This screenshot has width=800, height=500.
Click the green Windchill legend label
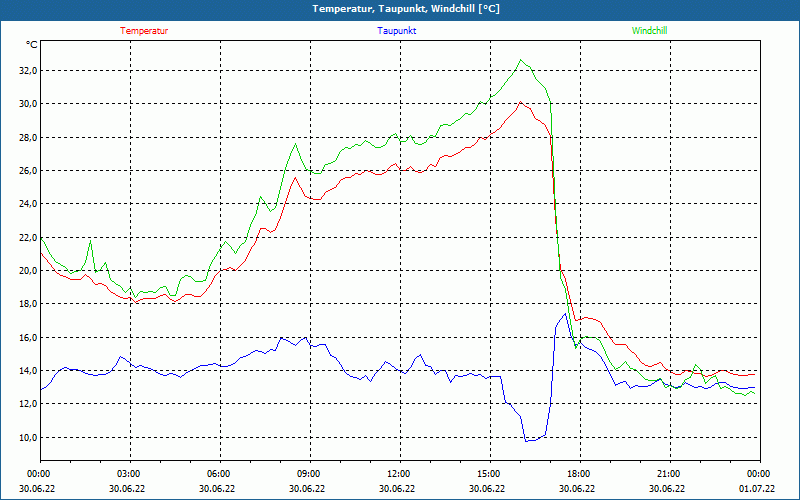point(649,31)
